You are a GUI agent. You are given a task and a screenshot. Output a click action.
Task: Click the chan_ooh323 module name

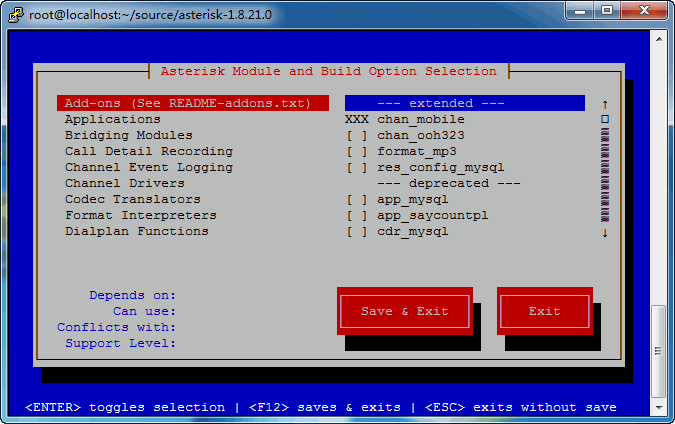pos(421,136)
